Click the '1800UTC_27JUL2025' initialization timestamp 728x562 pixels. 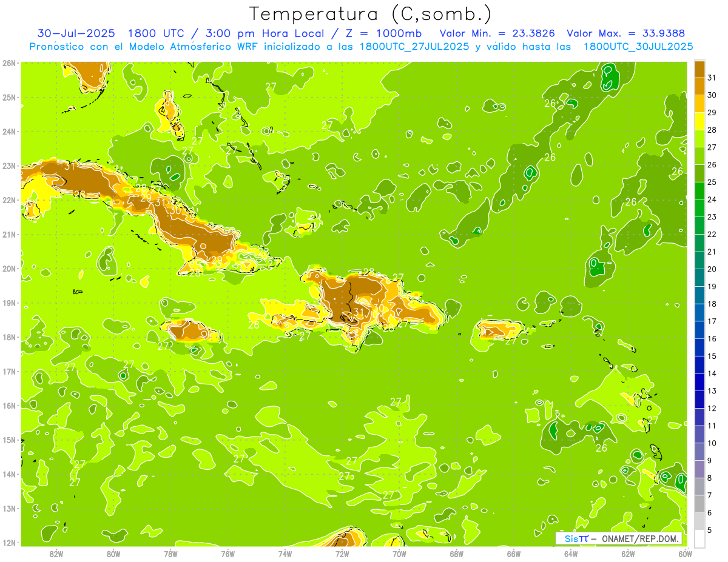pos(414,47)
